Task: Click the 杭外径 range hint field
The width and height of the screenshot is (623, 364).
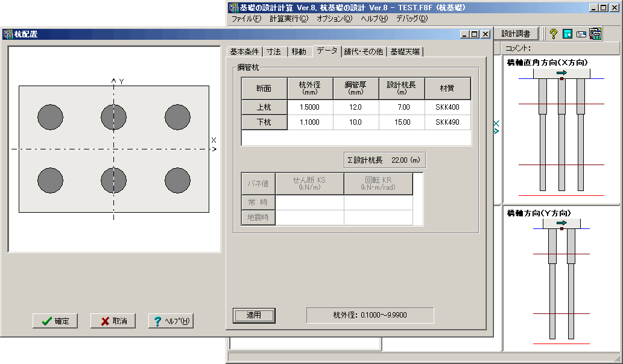Action: tap(370, 315)
